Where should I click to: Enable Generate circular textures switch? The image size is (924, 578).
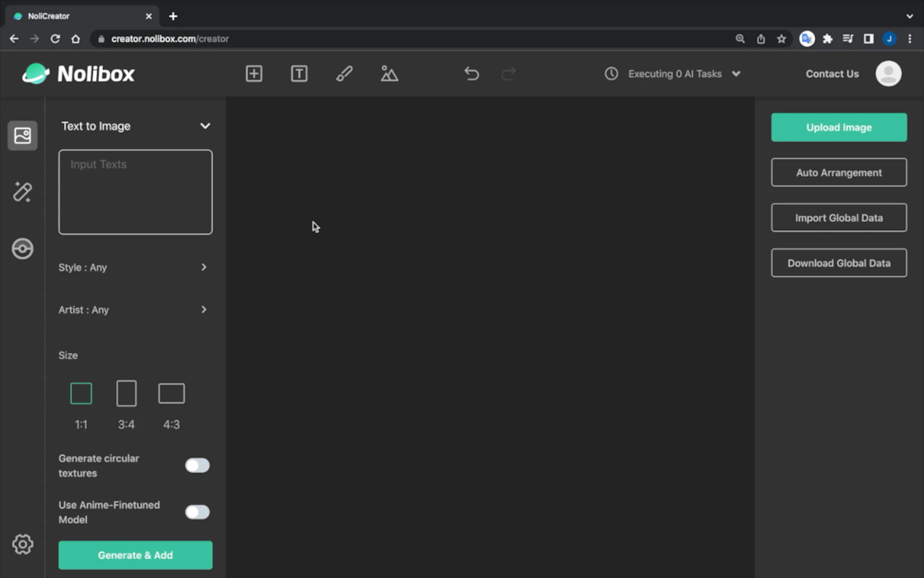click(197, 465)
